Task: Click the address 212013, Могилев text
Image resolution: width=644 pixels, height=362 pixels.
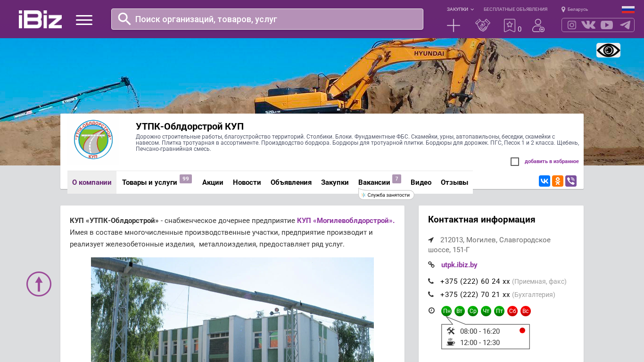Action: 489,245
